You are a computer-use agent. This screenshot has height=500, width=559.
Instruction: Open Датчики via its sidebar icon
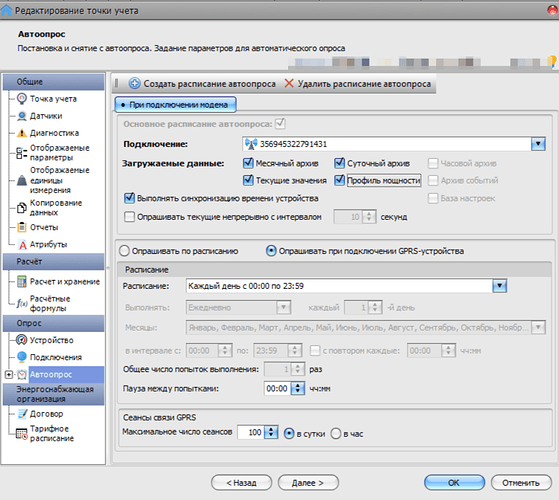pos(22,116)
